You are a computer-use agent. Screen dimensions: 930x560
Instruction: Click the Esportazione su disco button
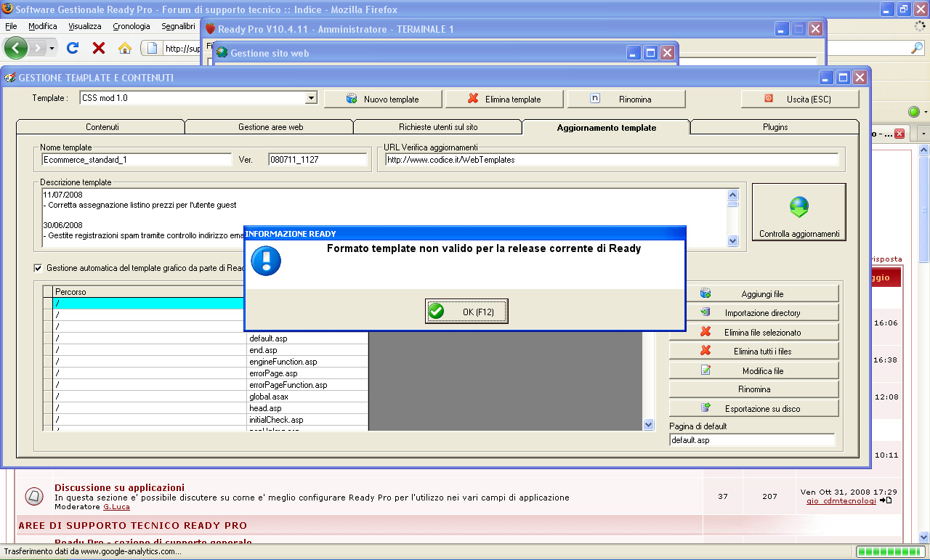pyautogui.click(x=754, y=408)
